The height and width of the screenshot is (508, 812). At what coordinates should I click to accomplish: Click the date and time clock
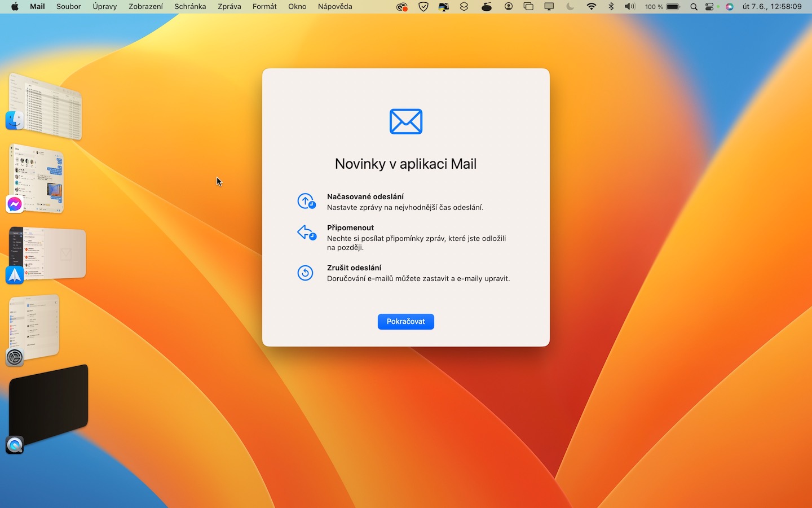click(772, 7)
